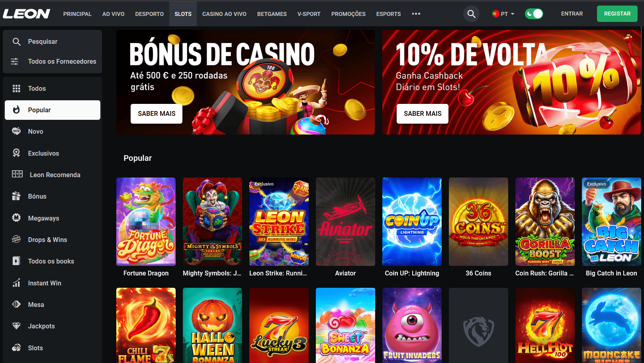Click the LEON logo
This screenshot has height=363, width=644.
26,14
